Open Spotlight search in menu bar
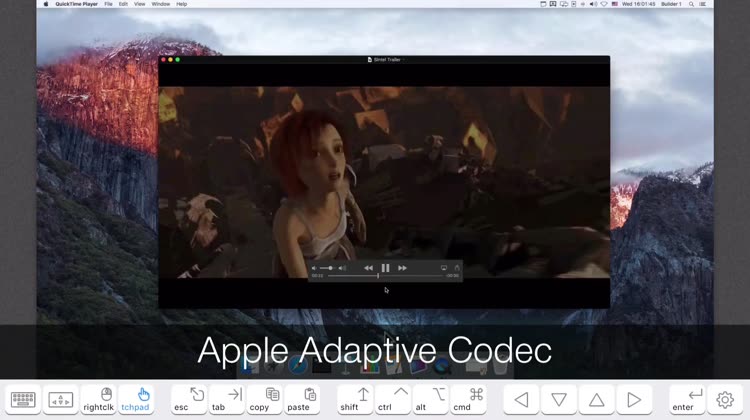Viewport: 750px width, 420px height. (x=691, y=4)
